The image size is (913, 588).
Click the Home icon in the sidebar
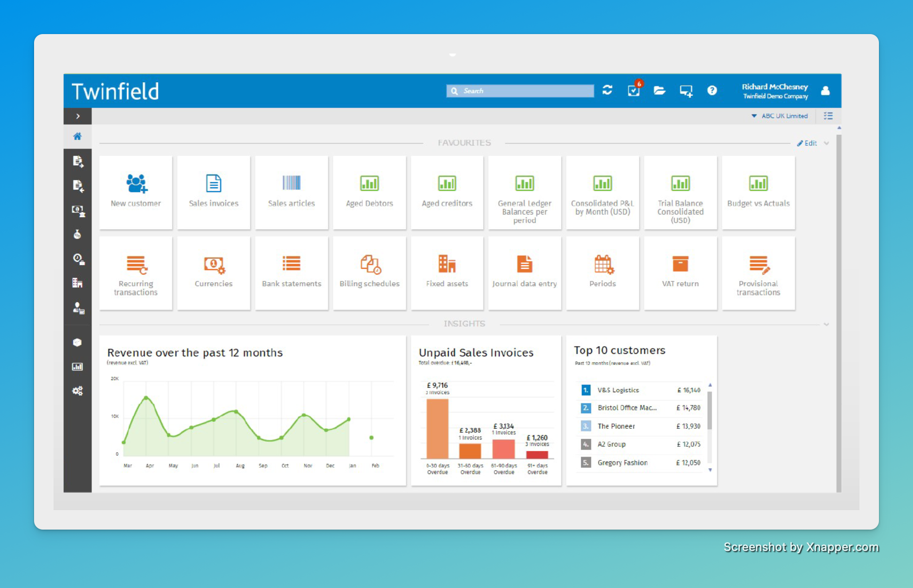coord(77,136)
